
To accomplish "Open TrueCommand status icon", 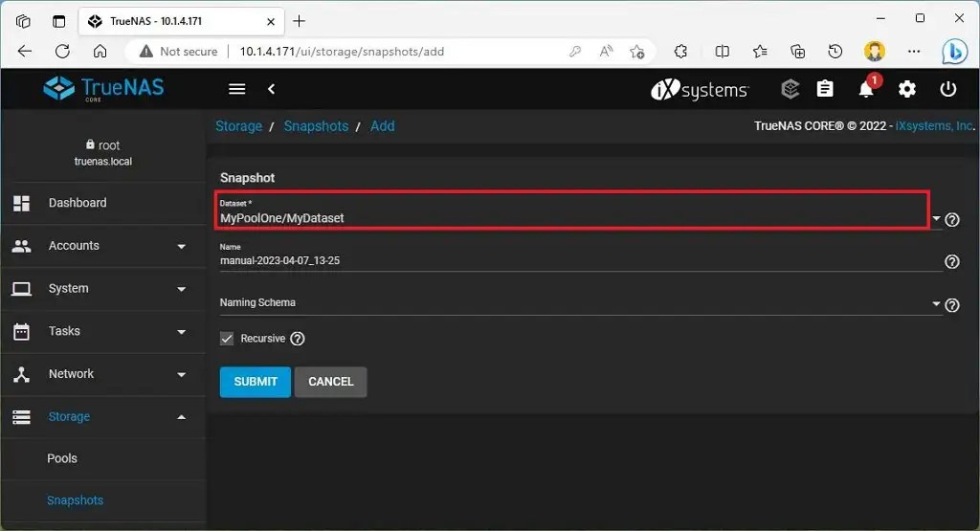I will coord(790,89).
